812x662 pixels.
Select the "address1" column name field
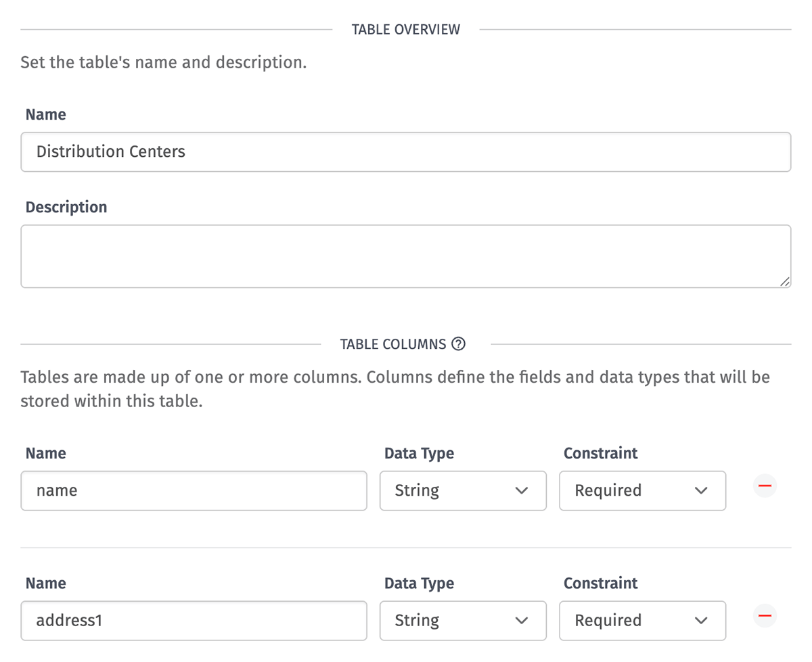point(194,620)
